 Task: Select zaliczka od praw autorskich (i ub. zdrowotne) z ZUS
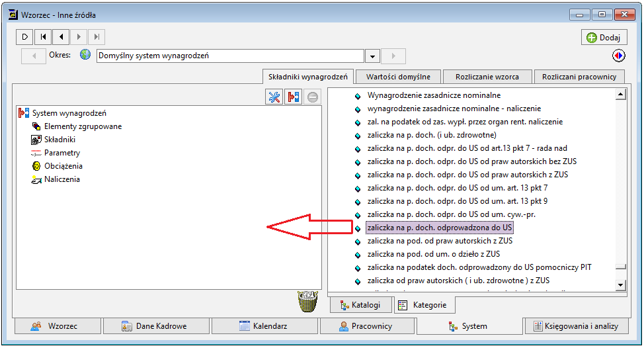point(458,281)
